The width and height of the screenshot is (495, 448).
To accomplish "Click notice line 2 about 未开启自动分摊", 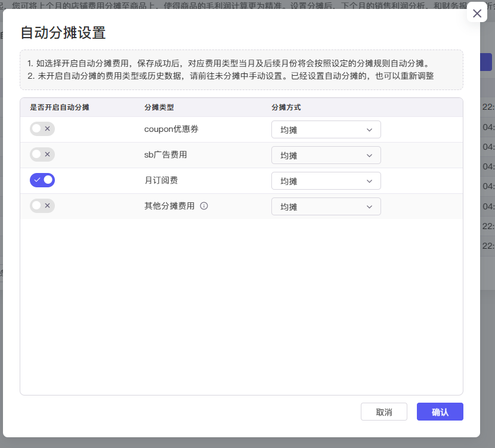I will tap(230, 76).
